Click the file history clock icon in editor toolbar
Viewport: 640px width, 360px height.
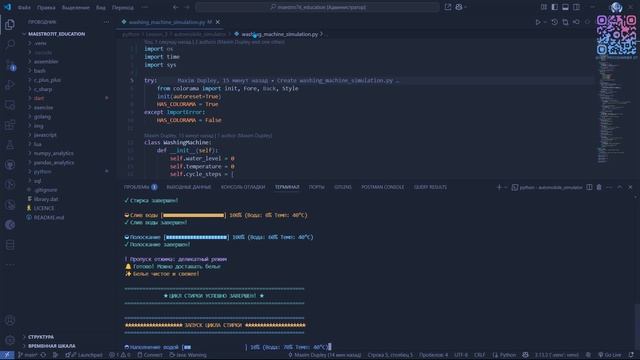(x=554, y=22)
